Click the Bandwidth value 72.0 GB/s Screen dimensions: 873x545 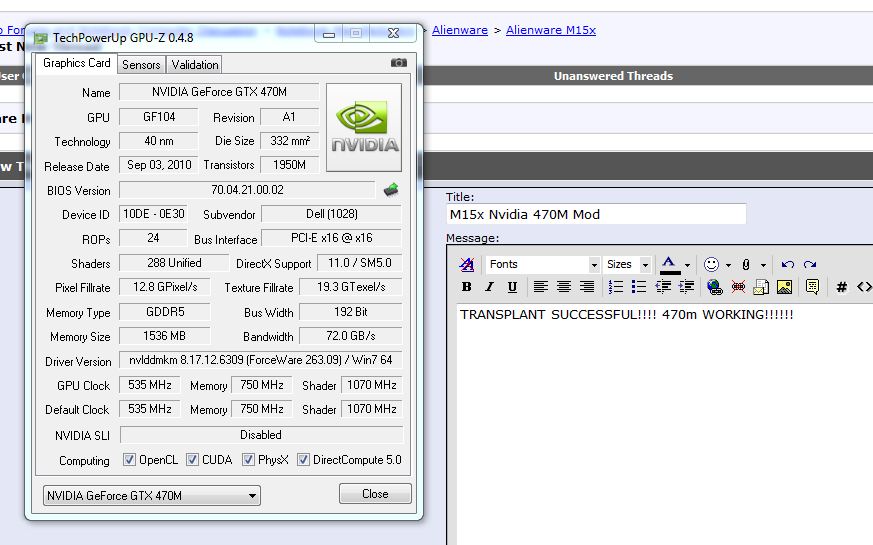click(351, 336)
